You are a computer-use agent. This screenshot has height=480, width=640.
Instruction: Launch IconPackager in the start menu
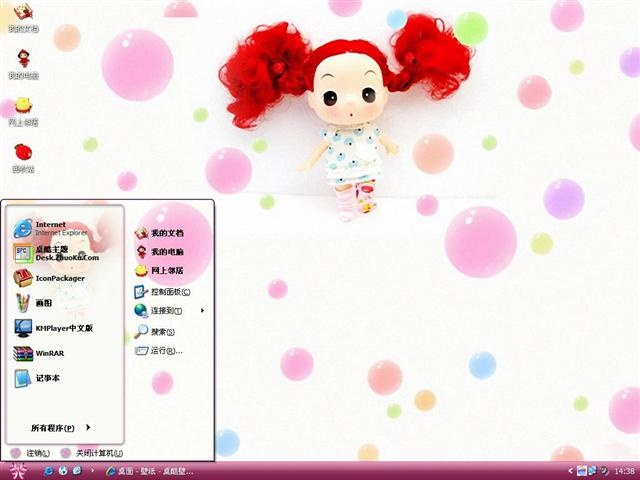[x=49, y=278]
